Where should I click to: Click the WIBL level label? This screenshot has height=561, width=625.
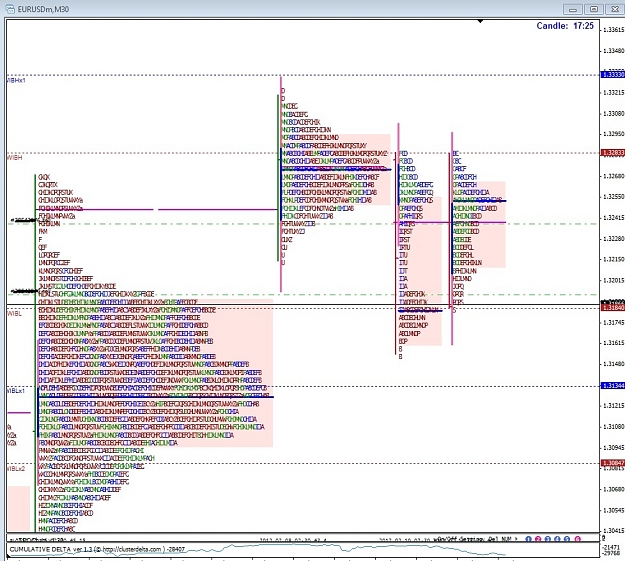pos(14,313)
